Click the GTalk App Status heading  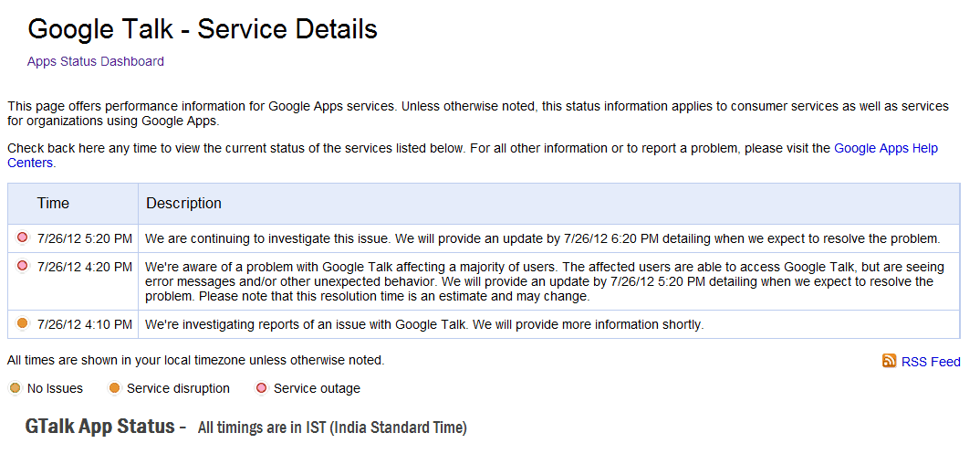[x=100, y=427]
